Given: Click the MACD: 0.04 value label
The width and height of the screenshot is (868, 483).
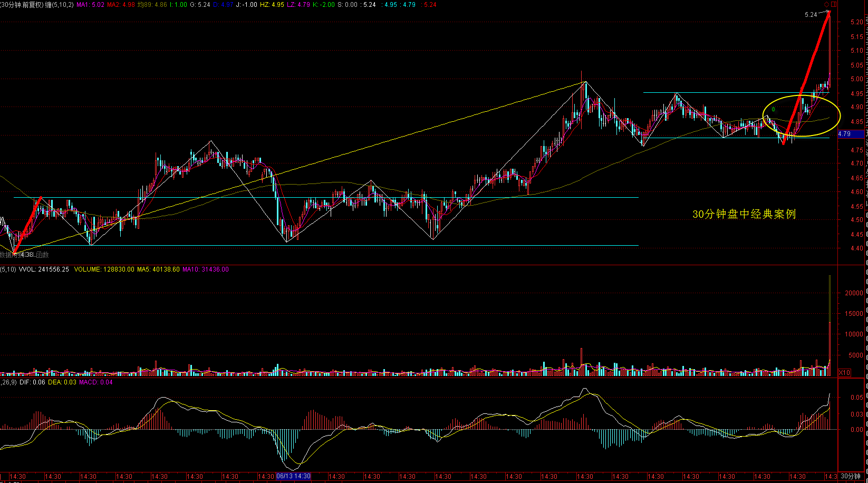Looking at the screenshot, I should click(96, 382).
